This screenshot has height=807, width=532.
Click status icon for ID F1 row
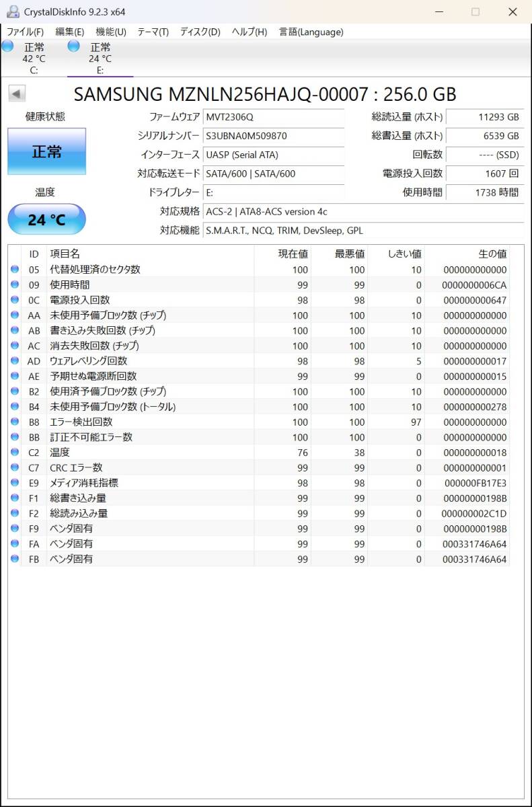[15, 498]
